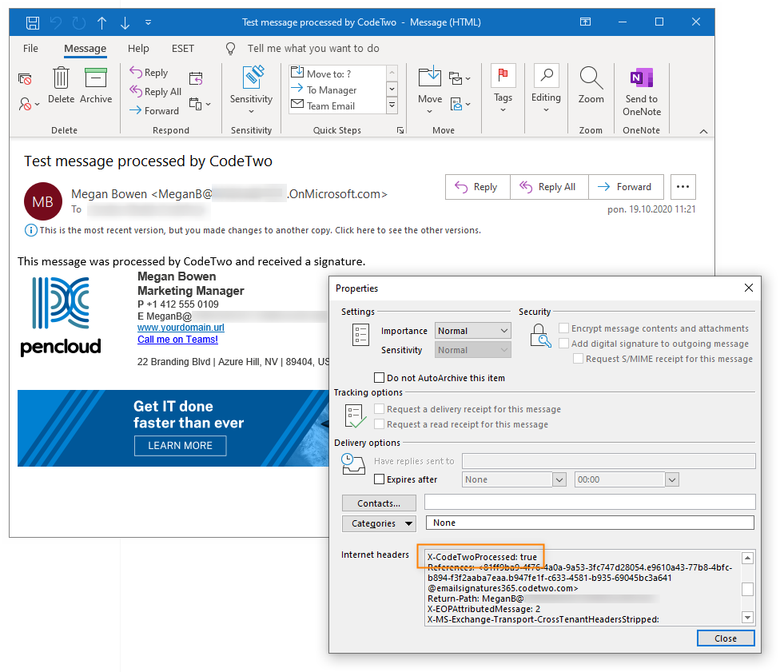Click Reply All in the ribbon
Viewport: 784px width, 672px height.
[x=155, y=92]
